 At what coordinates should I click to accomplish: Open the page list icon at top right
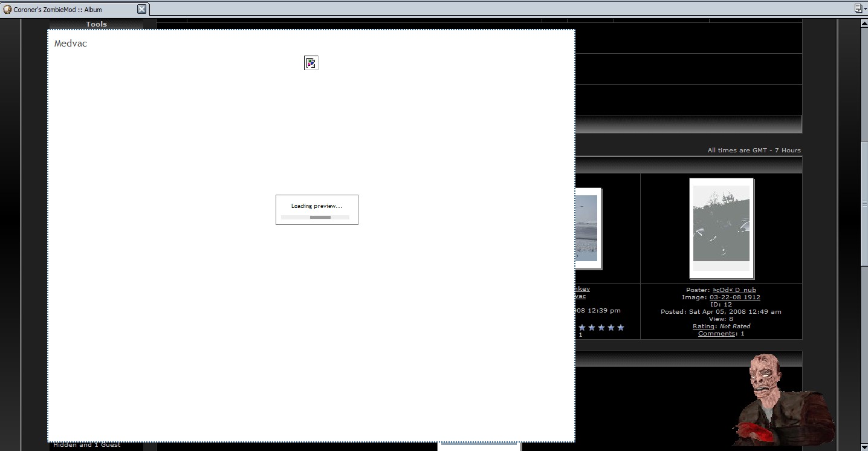click(x=858, y=8)
